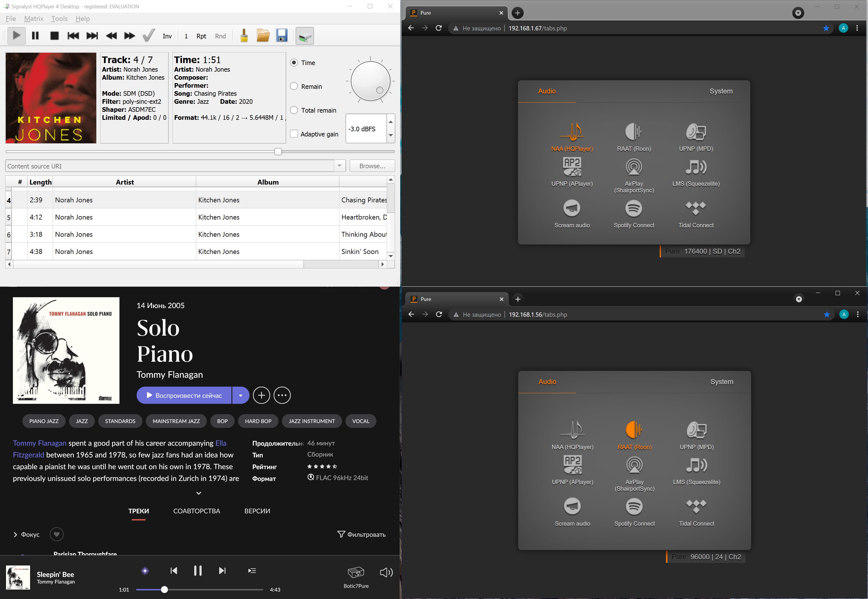Click the Tommy Flanagan link in description
The height and width of the screenshot is (599, 868).
coord(39,443)
